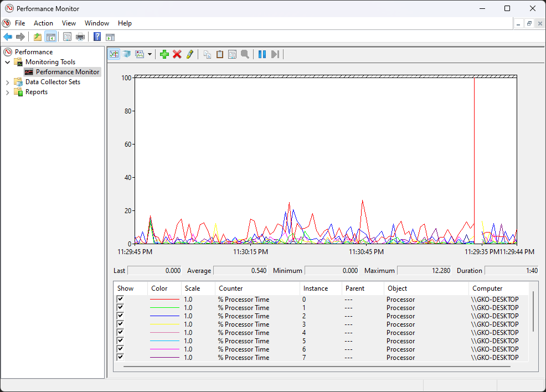Screen dimensions: 546x392
Task: Click the green Add counter plus icon
Action: click(164, 54)
